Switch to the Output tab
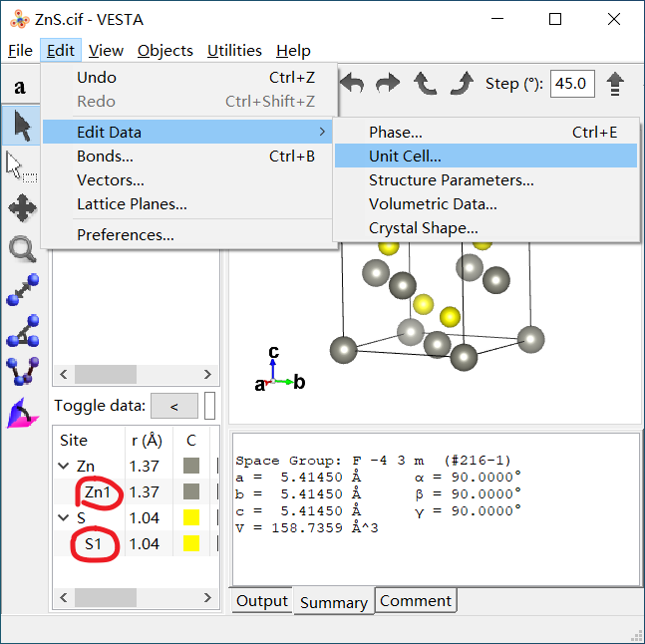 coord(261,600)
